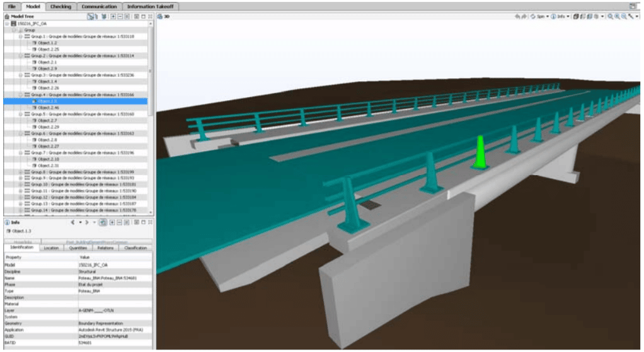Collapse the Group.5 tree node
This screenshot has width=644, height=352.
coord(21,114)
